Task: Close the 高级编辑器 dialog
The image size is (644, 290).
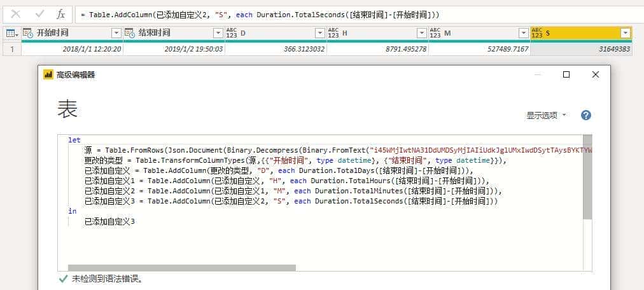Action: click(x=596, y=74)
